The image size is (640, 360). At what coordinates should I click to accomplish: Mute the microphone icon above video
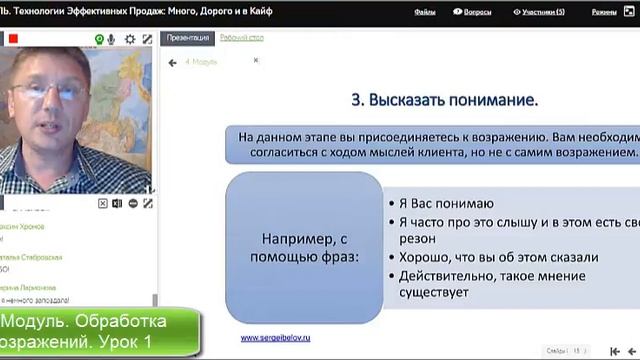pos(111,39)
